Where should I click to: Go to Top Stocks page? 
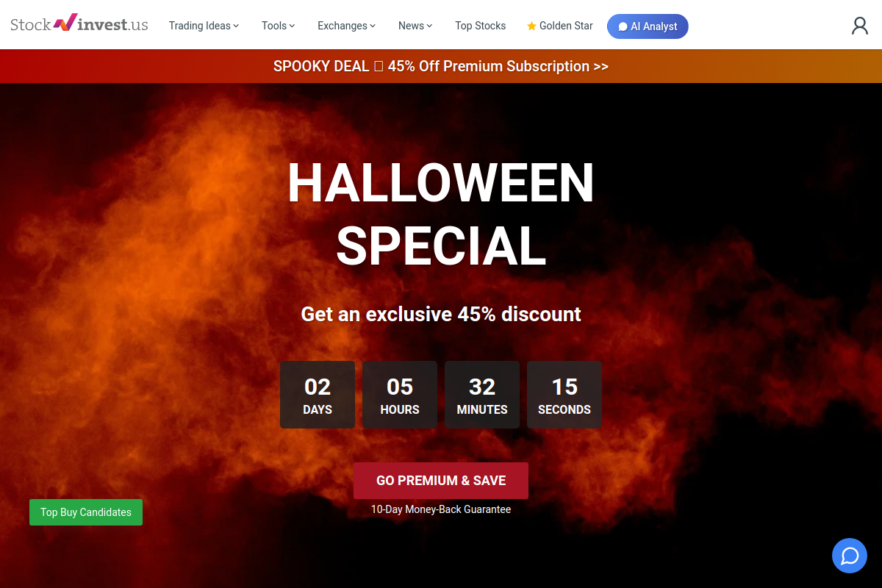click(480, 26)
